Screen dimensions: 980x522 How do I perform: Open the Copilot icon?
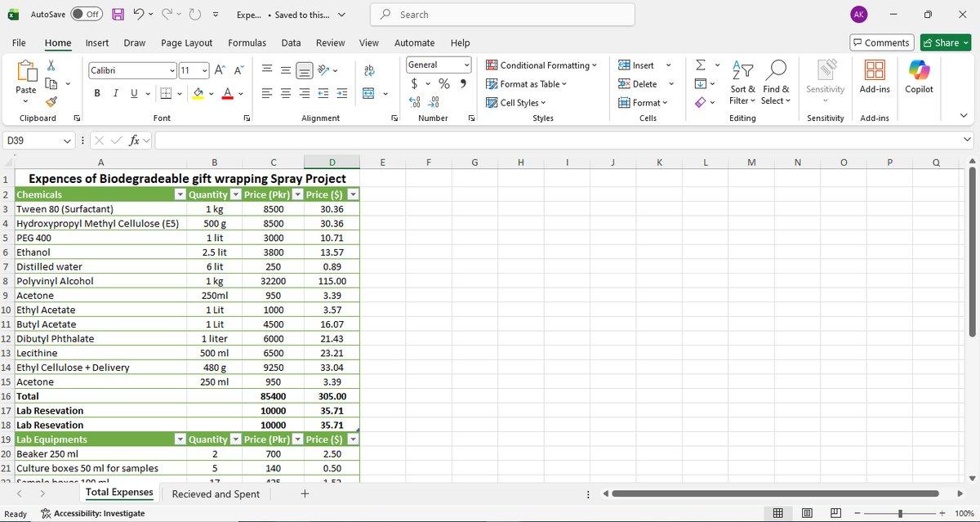(x=919, y=77)
